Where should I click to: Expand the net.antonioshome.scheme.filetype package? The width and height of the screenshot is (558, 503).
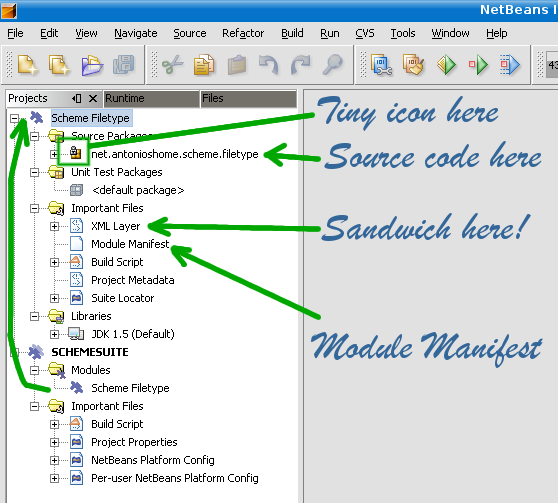(54, 154)
